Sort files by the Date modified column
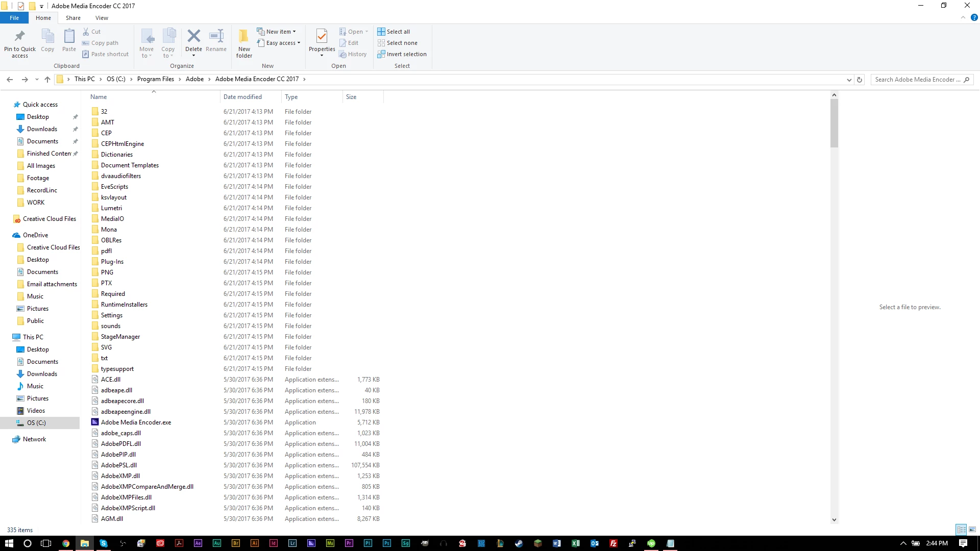 (242, 97)
